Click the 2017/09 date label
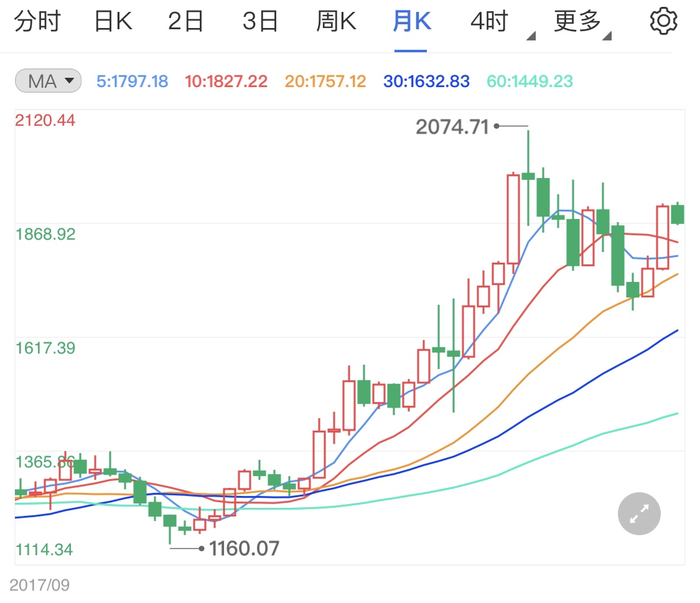Image resolution: width=700 pixels, height=603 pixels. pos(39,585)
